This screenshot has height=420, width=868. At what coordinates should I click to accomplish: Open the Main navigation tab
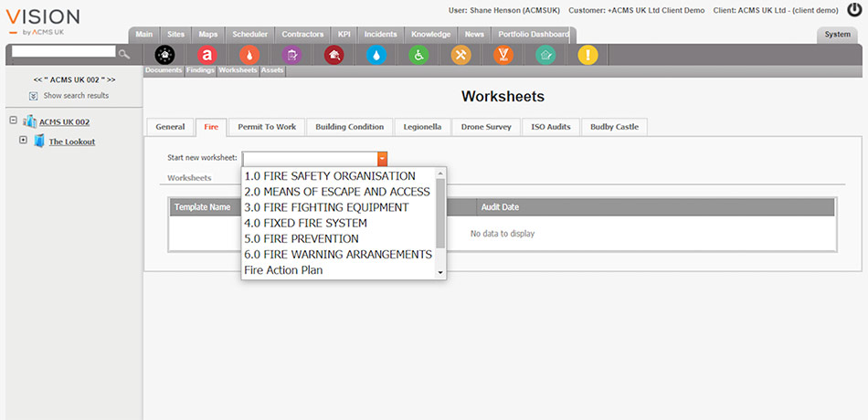tap(144, 35)
